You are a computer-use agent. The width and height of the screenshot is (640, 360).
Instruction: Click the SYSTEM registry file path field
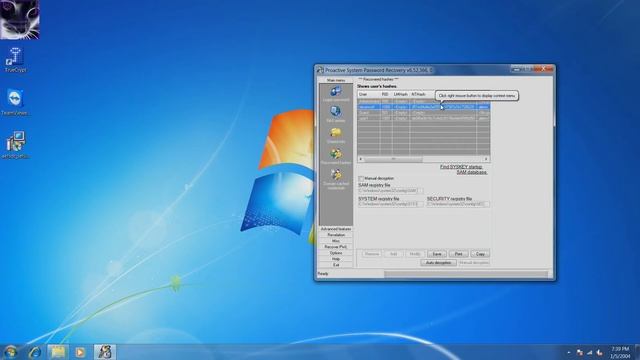[x=388, y=204]
